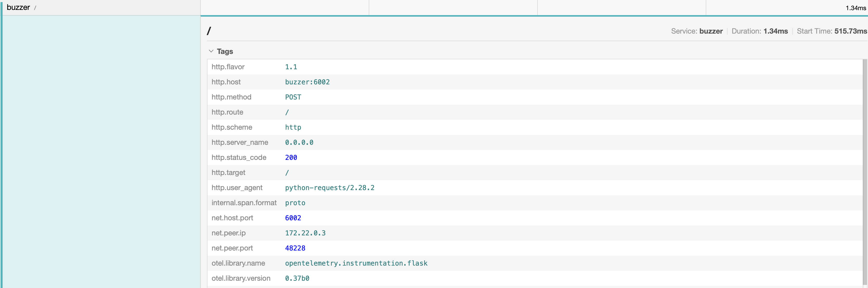Click the opentelemetry.instrumentation.flask library name

tap(356, 263)
